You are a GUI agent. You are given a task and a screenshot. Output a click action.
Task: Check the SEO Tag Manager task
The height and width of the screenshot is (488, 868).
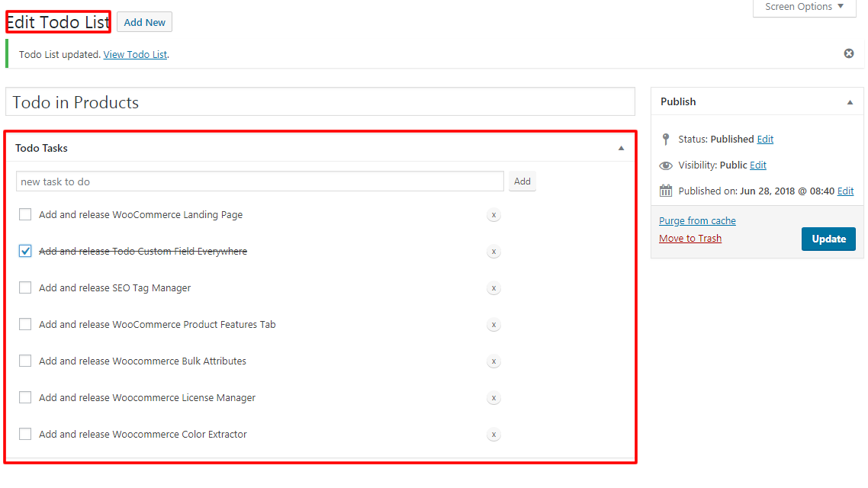point(25,287)
